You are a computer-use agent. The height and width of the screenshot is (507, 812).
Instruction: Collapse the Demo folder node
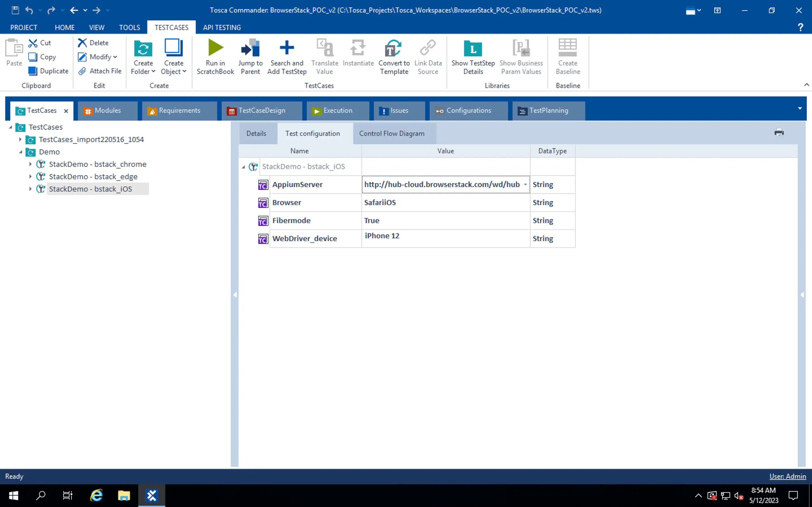tap(21, 152)
